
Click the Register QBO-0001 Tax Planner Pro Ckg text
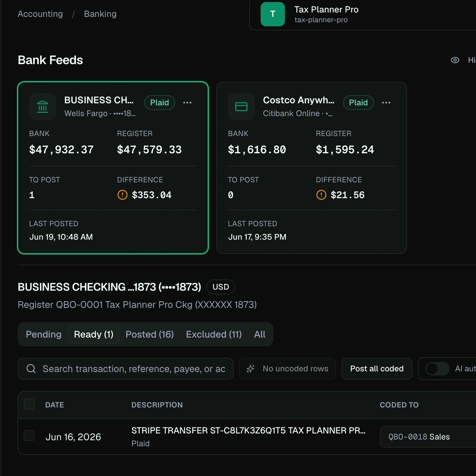137,305
